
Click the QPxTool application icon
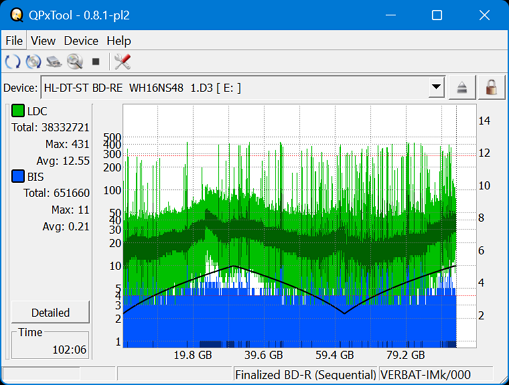pyautogui.click(x=16, y=15)
